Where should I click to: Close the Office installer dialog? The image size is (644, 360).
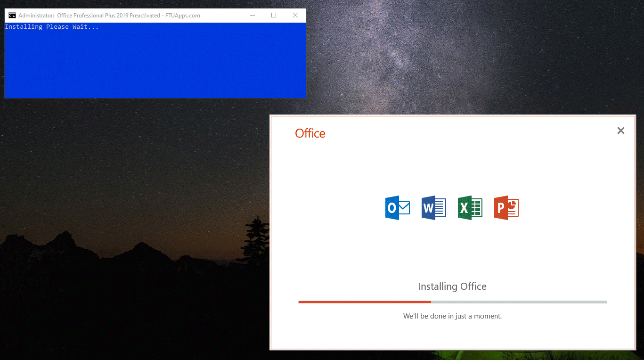621,131
